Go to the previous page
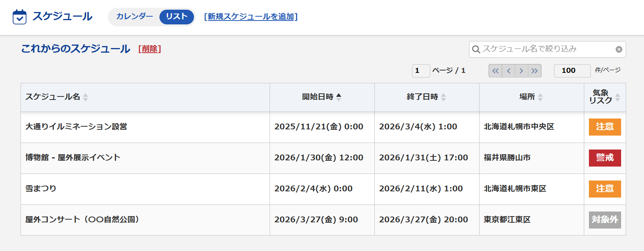This screenshot has height=251, width=644. coord(508,71)
